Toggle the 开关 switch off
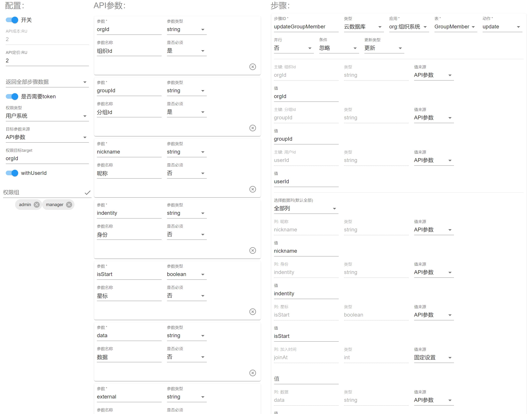Viewport: 532px width, 414px height. (12, 20)
